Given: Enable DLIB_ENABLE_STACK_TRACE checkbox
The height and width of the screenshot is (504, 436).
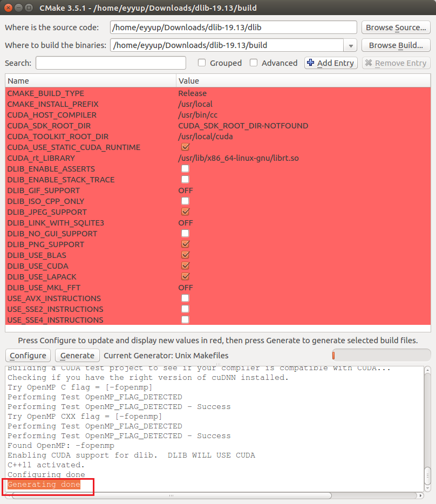Looking at the screenshot, I should 185,180.
